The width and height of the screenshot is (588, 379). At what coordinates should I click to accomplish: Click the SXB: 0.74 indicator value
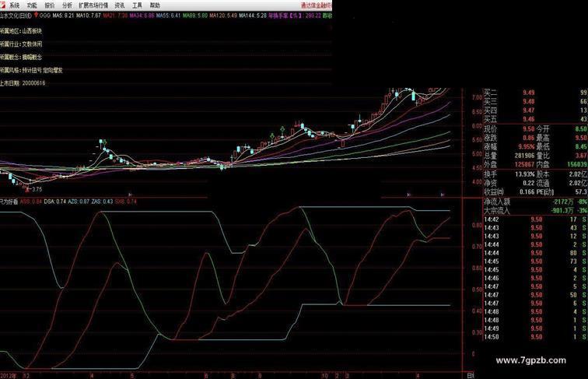click(126, 202)
